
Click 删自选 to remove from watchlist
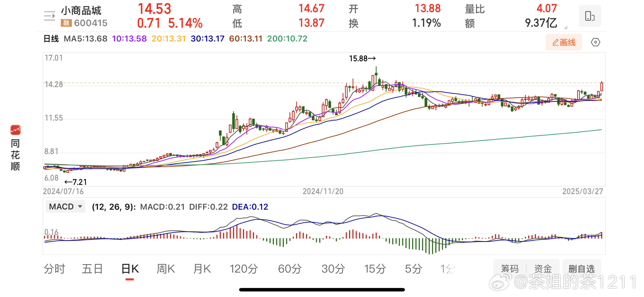coord(582,268)
